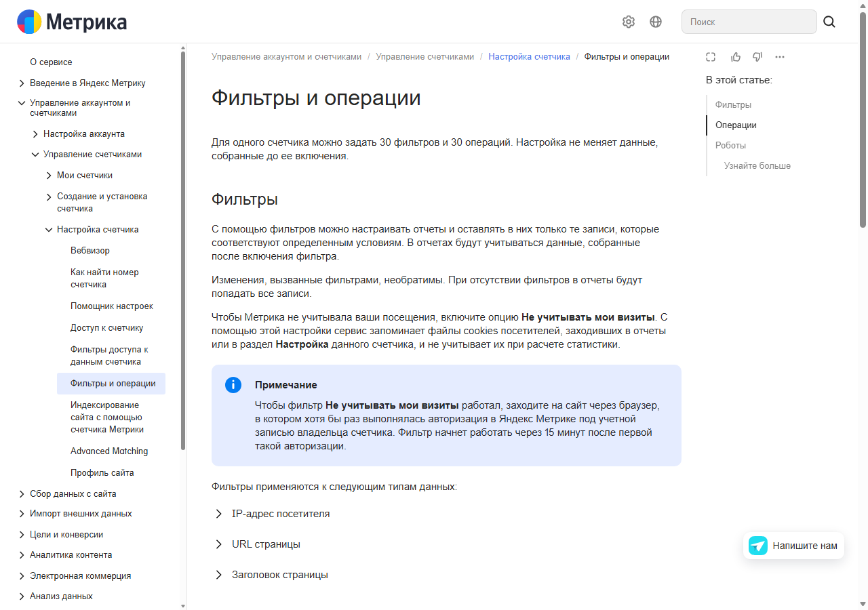Image resolution: width=868 pixels, height=610 pixels.
Task: Open settings via the gear icon
Action: [629, 22]
